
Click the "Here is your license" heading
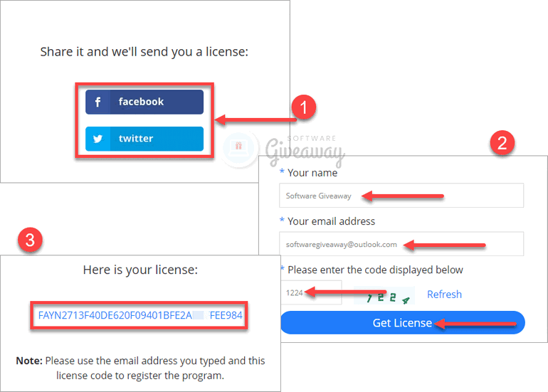[140, 270]
